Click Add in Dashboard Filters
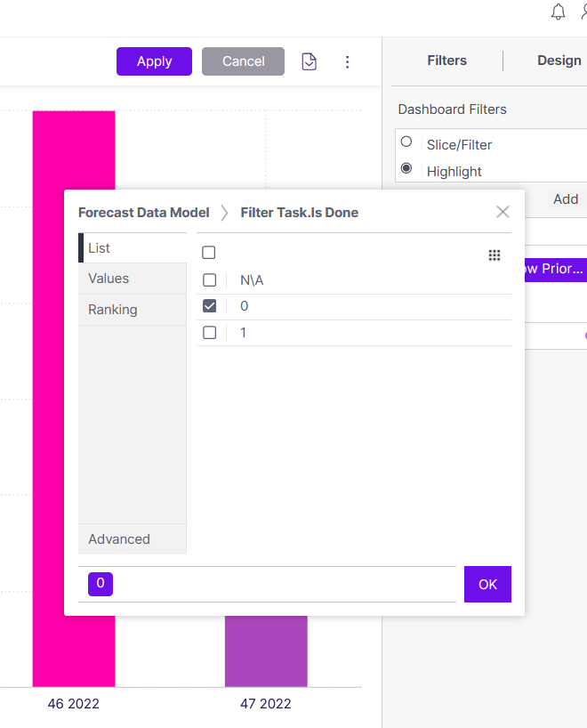This screenshot has width=587, height=728. pos(566,199)
